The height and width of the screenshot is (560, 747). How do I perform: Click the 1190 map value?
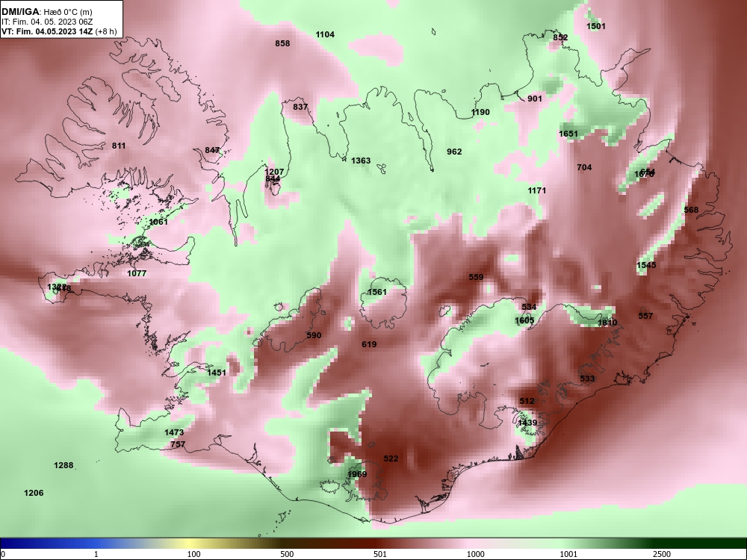pyautogui.click(x=480, y=112)
